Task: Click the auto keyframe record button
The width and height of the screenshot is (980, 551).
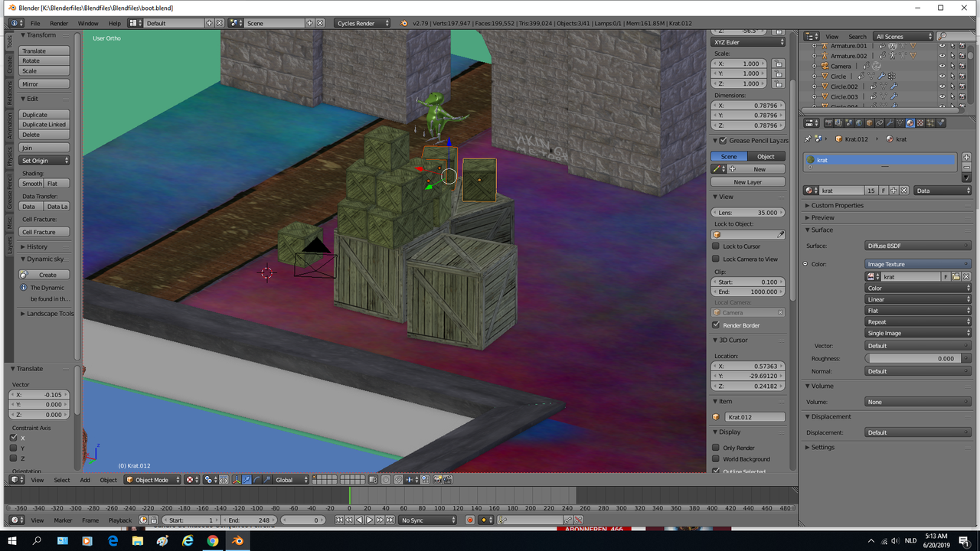Action: pyautogui.click(x=470, y=520)
